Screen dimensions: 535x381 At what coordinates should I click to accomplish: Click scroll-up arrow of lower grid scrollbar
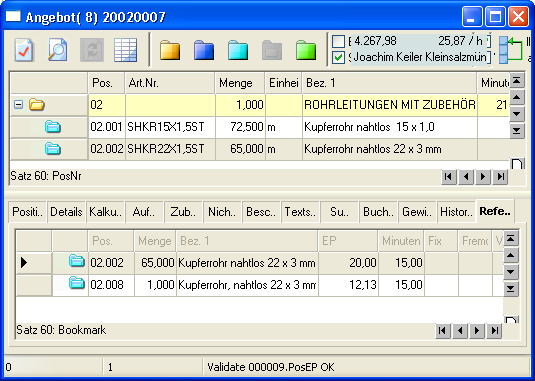tap(510, 255)
